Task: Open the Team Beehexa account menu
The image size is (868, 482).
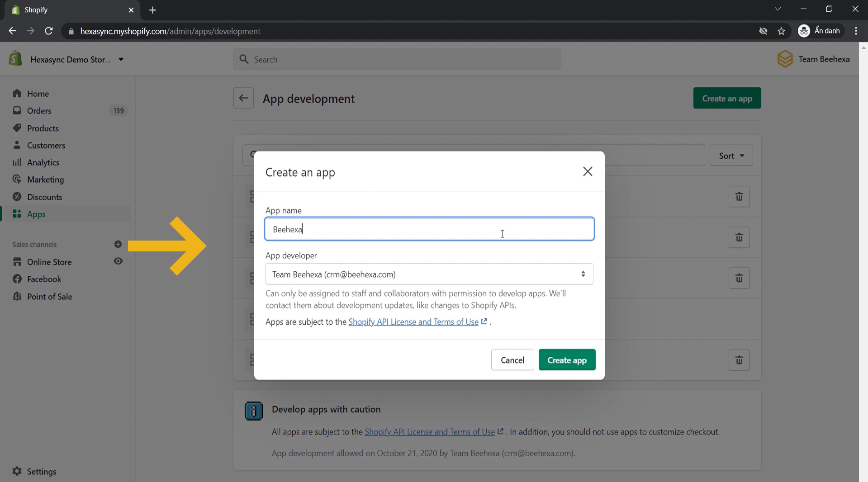Action: (x=814, y=59)
